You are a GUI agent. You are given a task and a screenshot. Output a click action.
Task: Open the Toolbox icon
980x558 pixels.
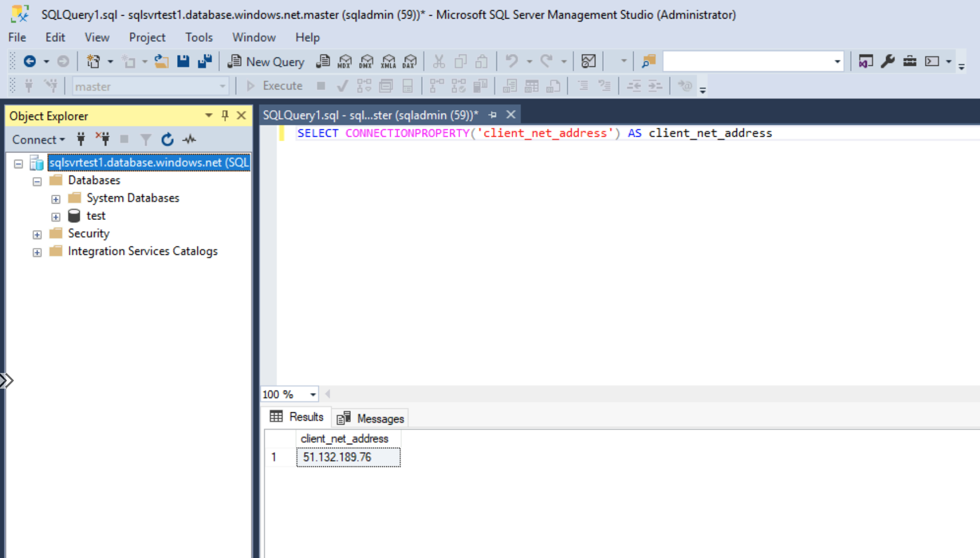point(910,61)
